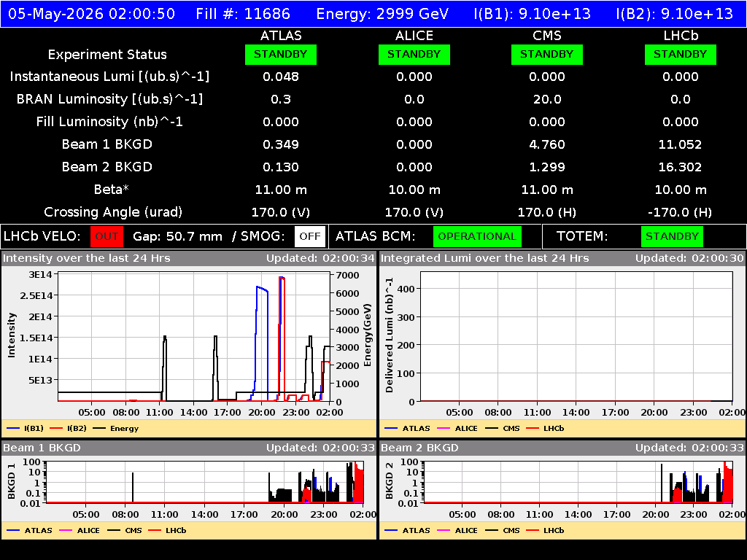Click the ATLAS Beam 2 BKGD value 0.130

coord(281,167)
